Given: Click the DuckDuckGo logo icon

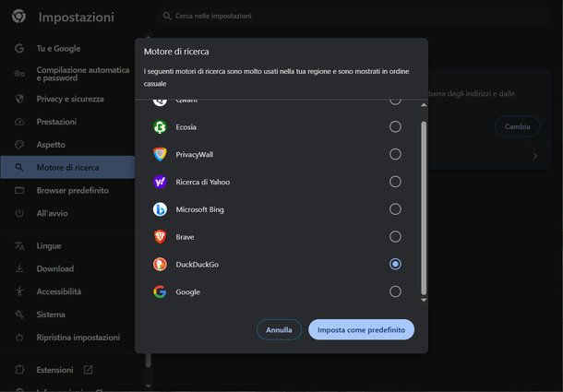Looking at the screenshot, I should pos(160,265).
